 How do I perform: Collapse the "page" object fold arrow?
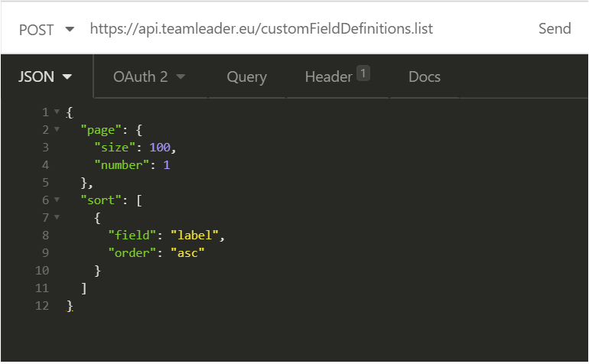tap(57, 129)
